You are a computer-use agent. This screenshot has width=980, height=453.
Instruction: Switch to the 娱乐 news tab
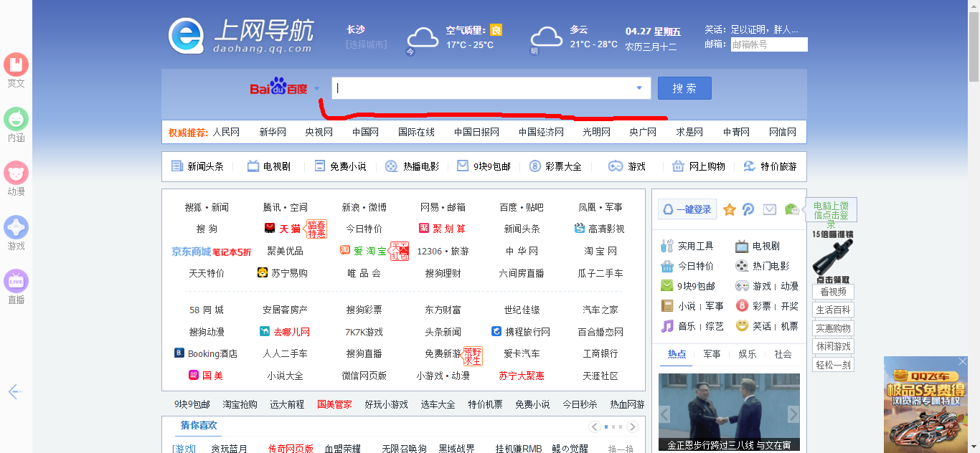coord(748,354)
